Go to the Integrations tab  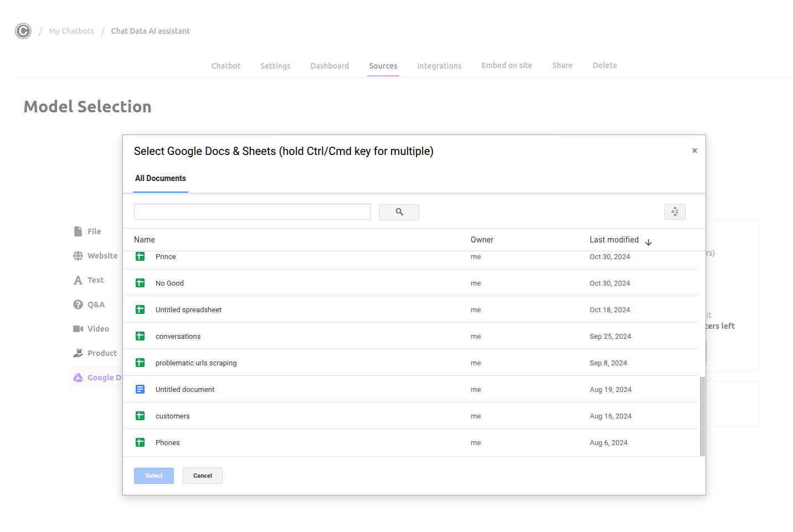tap(439, 65)
